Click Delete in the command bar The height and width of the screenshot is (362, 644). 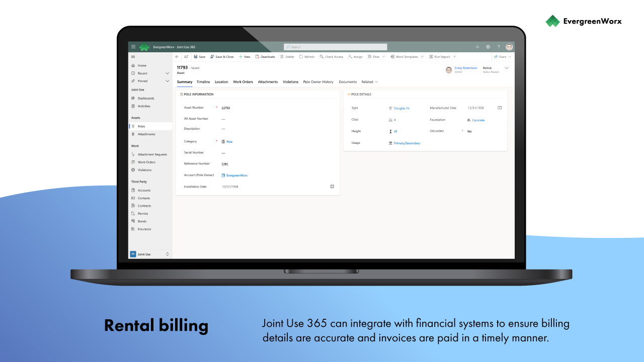pyautogui.click(x=287, y=57)
